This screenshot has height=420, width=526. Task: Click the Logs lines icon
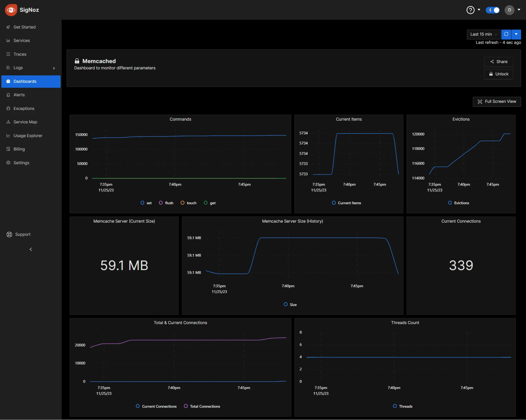point(8,68)
